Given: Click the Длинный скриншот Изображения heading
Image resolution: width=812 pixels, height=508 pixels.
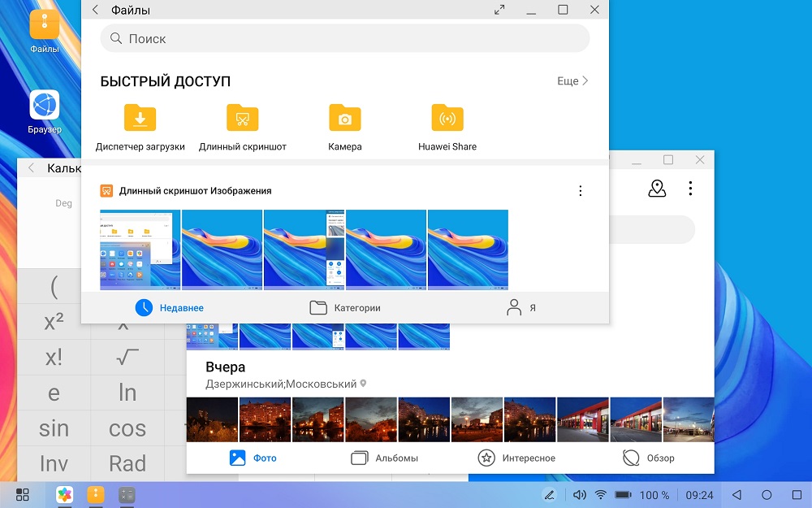Looking at the screenshot, I should [x=195, y=191].
